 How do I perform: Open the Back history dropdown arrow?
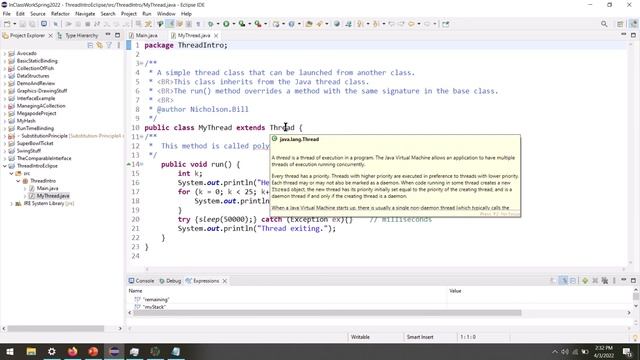click(419, 24)
